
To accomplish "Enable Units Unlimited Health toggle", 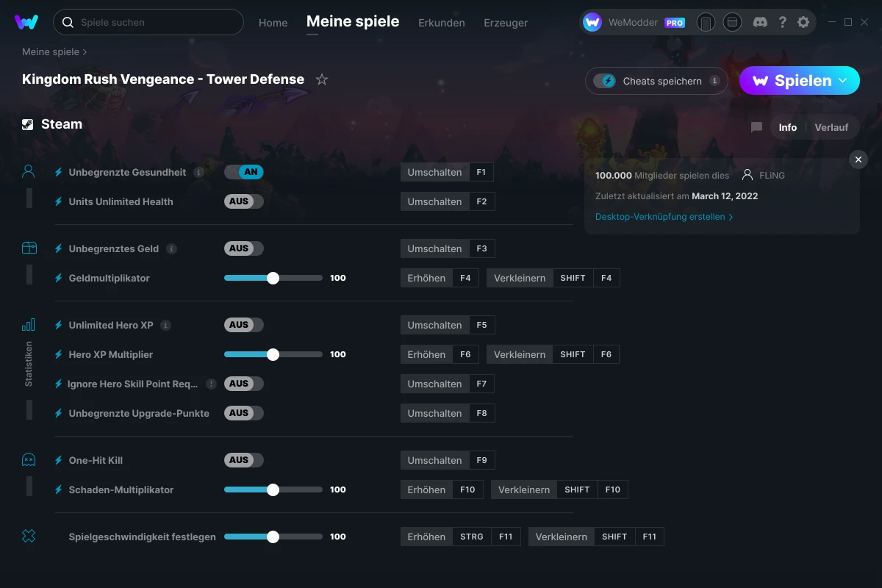I will point(244,201).
